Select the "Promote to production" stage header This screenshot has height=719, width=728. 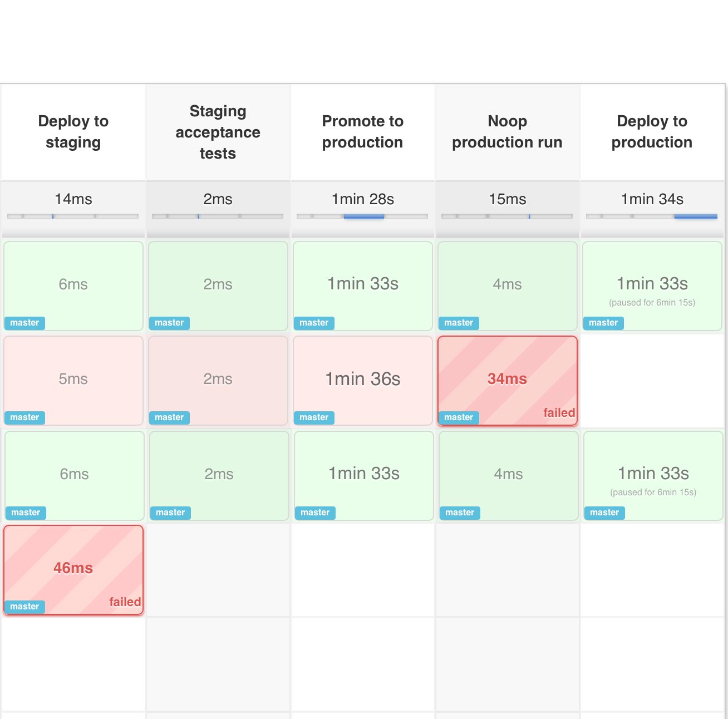pyautogui.click(x=362, y=132)
